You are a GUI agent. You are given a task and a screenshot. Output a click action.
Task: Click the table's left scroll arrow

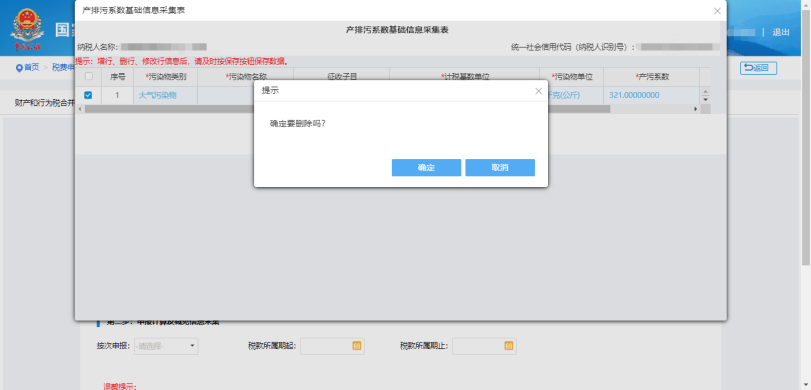(x=79, y=109)
